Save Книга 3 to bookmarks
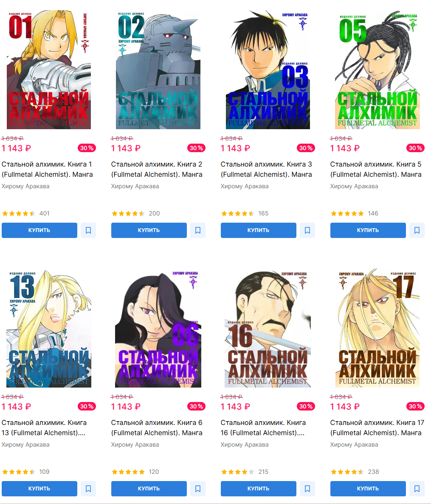This screenshot has width=431, height=504. click(x=307, y=230)
